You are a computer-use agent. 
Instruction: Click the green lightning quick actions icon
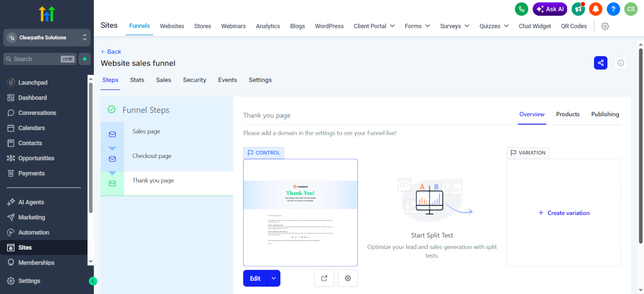coord(85,59)
